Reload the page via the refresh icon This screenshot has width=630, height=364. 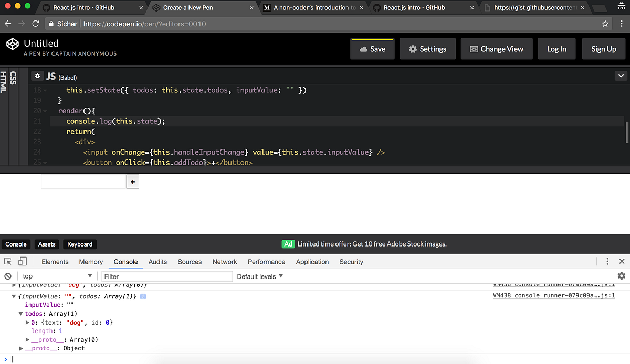coord(35,24)
